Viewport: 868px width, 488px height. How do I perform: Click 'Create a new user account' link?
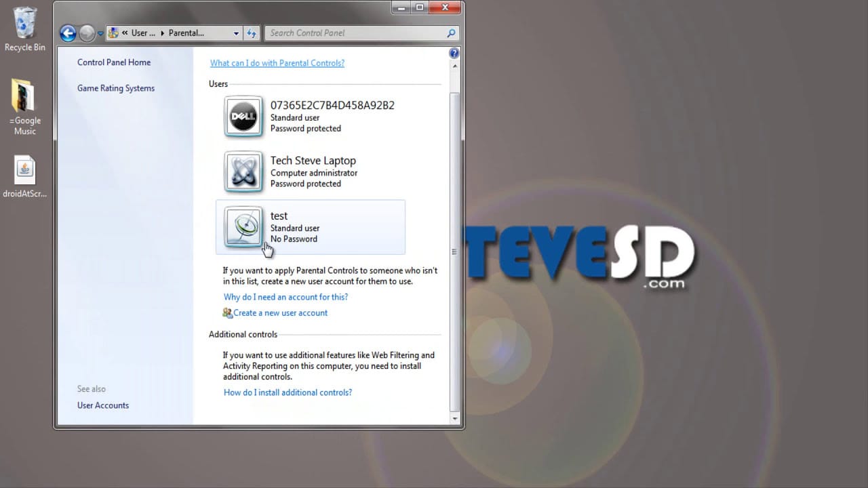[280, 313]
